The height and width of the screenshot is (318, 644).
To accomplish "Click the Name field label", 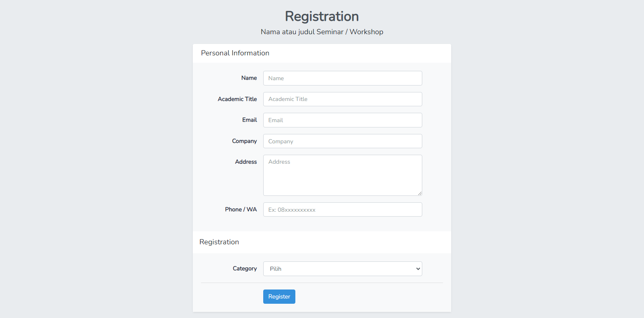I will [x=249, y=78].
